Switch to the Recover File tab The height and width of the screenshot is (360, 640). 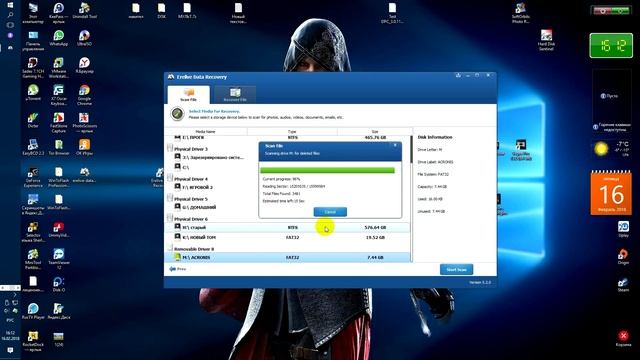pyautogui.click(x=235, y=95)
